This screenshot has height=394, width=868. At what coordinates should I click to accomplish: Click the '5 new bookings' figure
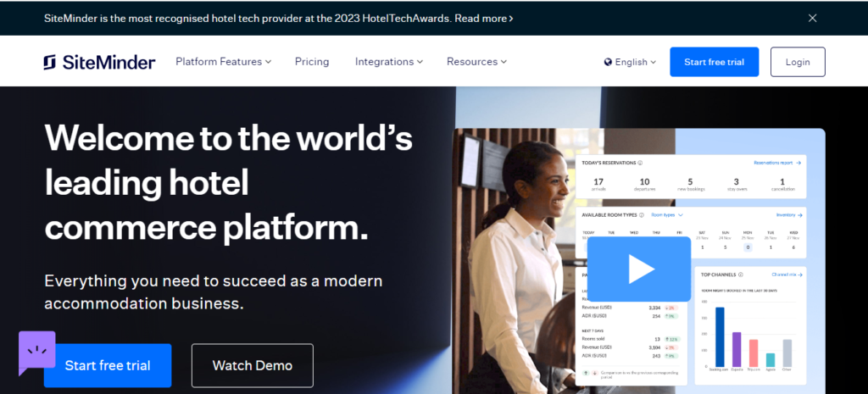click(x=690, y=184)
